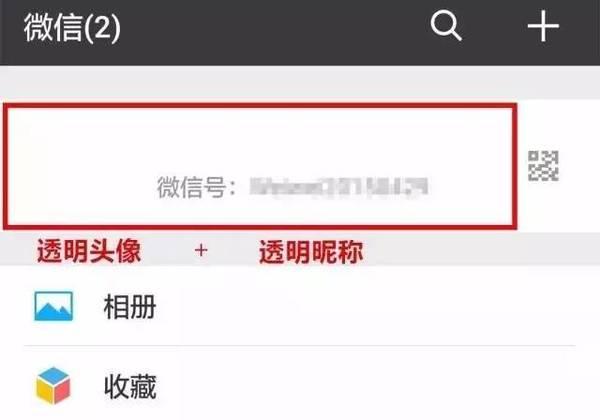Click the 微信号: label text

197,187
